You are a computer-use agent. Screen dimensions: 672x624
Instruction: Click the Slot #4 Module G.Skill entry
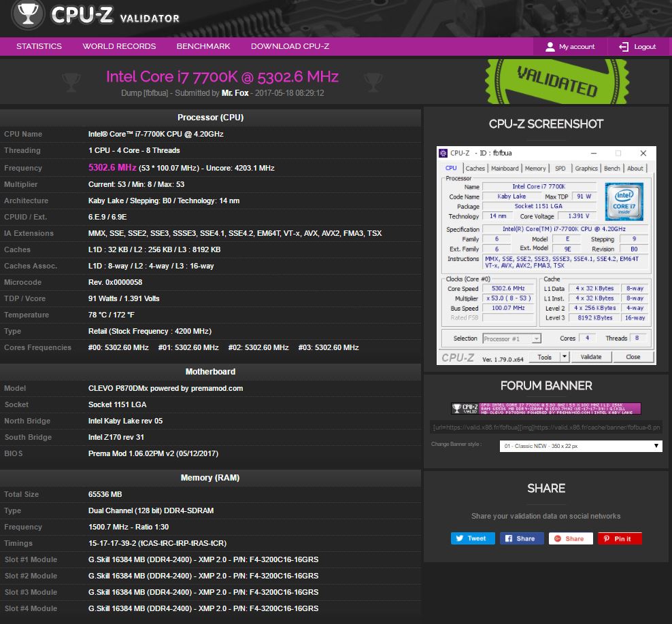[x=203, y=608]
